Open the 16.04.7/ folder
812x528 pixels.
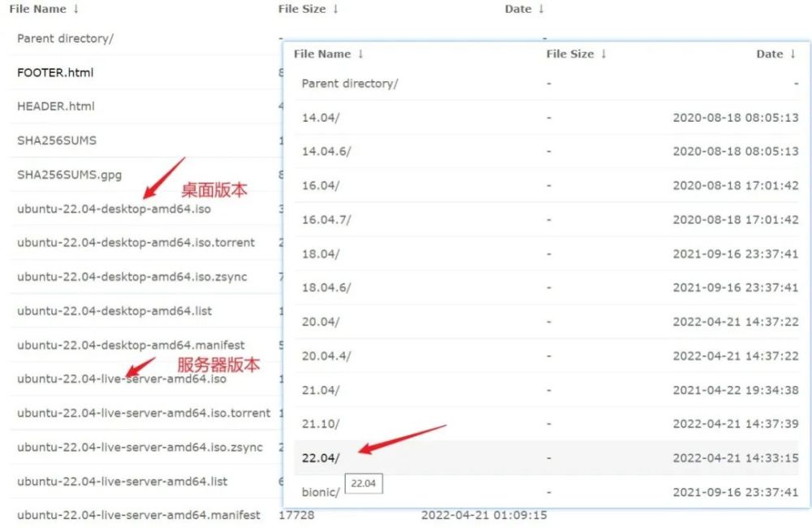click(326, 219)
